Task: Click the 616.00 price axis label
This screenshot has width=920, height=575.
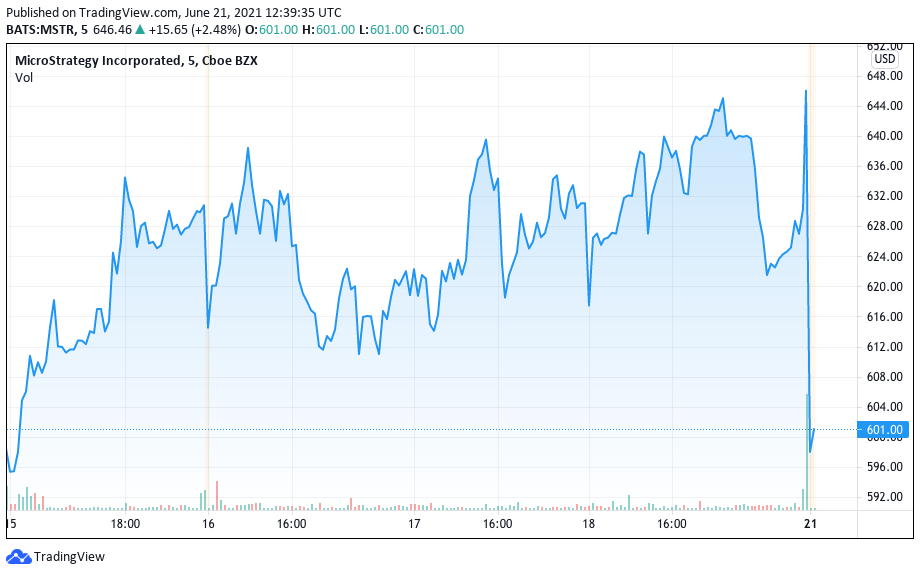Action: (x=884, y=316)
